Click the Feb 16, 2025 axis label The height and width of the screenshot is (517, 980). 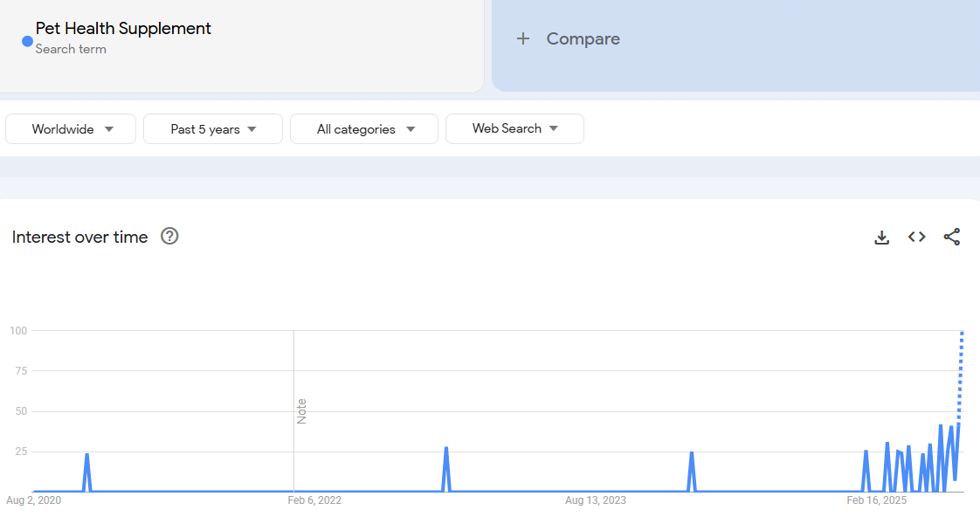coord(876,500)
